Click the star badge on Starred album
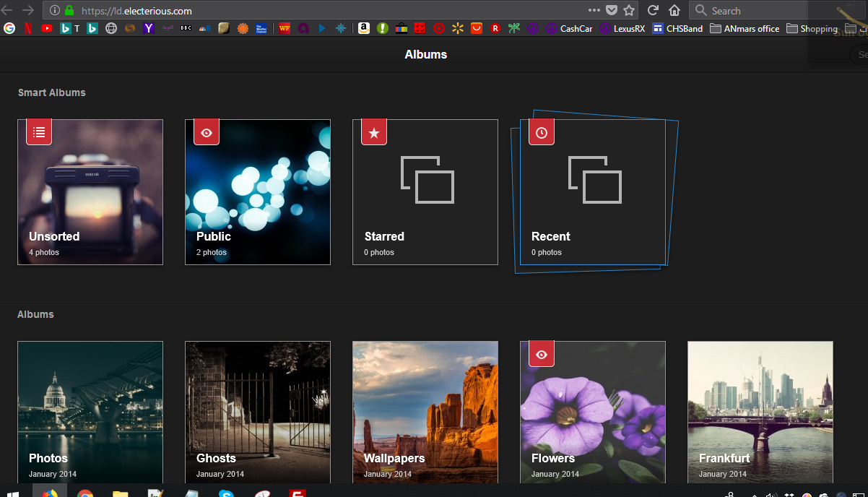 point(374,132)
